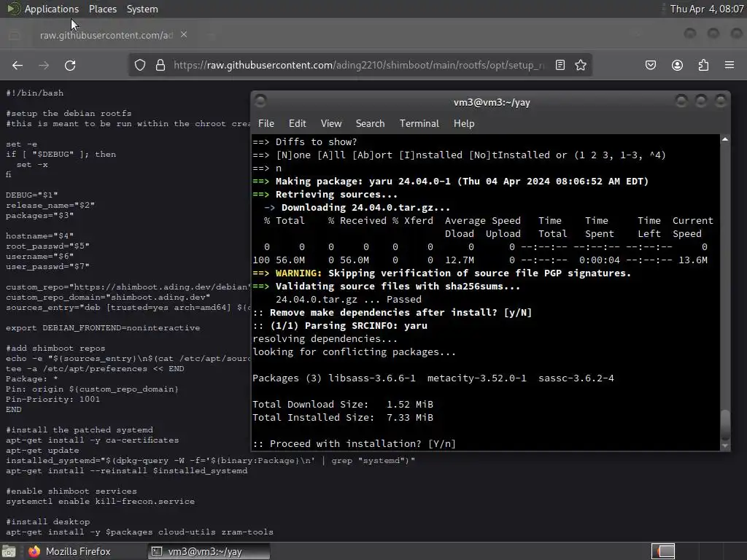Bookmark this page with the star icon
This screenshot has width=747, height=560.
pyautogui.click(x=580, y=65)
